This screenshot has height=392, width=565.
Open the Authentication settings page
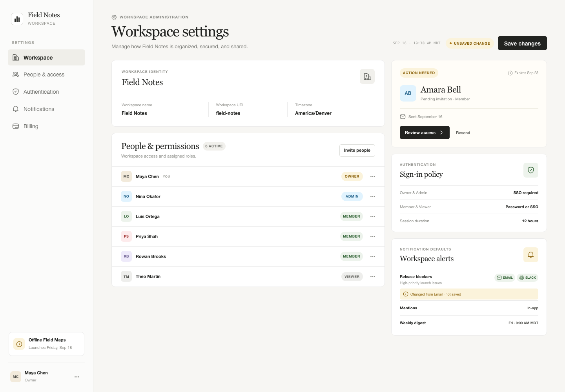46,92
